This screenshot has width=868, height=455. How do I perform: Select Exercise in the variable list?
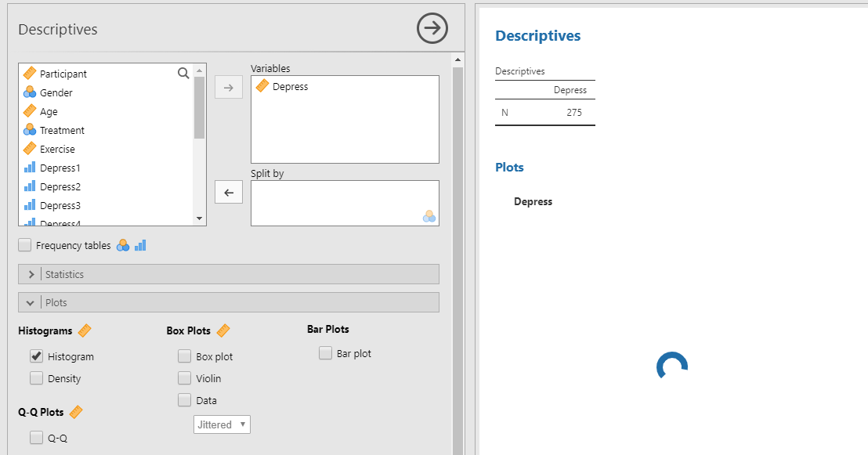(x=57, y=149)
